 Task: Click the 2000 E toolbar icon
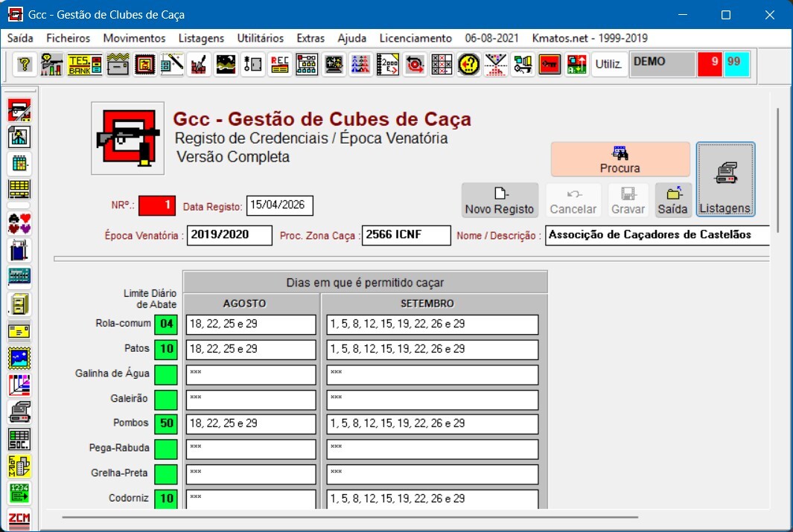click(388, 65)
